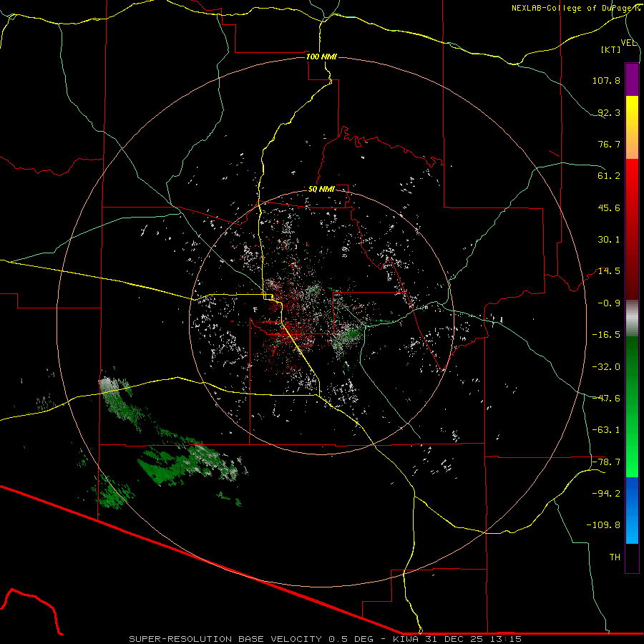Click the blue segment of the color bar
Viewport: 644px width, 644px height.
(x=632, y=510)
